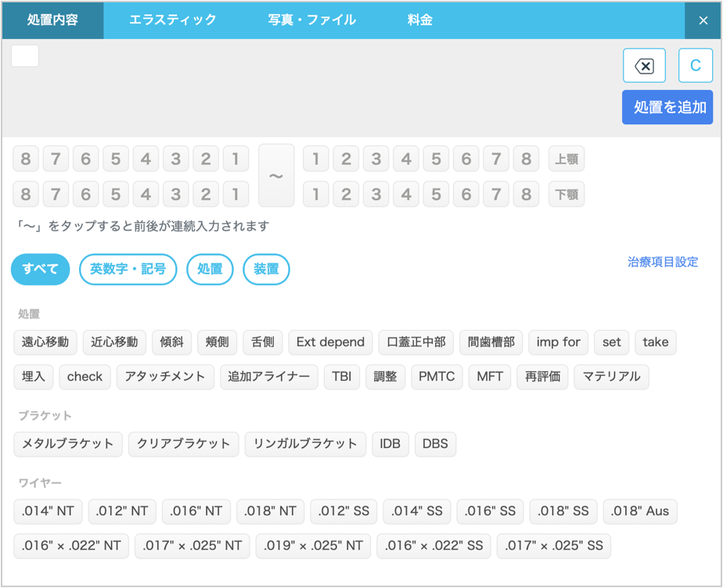The width and height of the screenshot is (723, 588).
Task: Select the PMTC treatment tag
Action: pyautogui.click(x=437, y=376)
